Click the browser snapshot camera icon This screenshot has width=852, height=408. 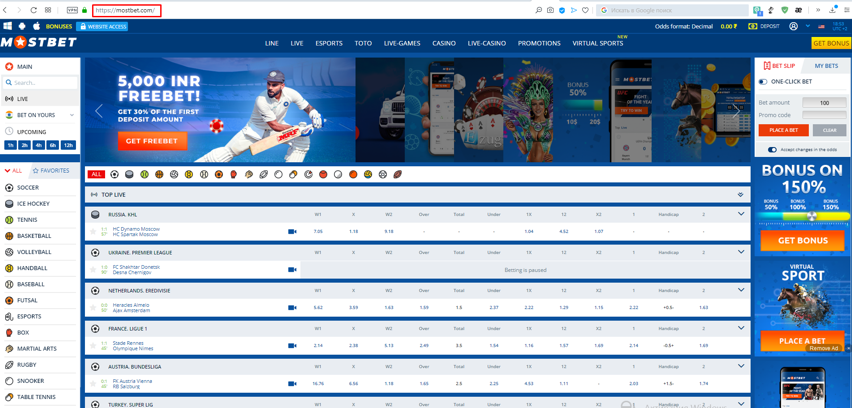[x=550, y=10]
